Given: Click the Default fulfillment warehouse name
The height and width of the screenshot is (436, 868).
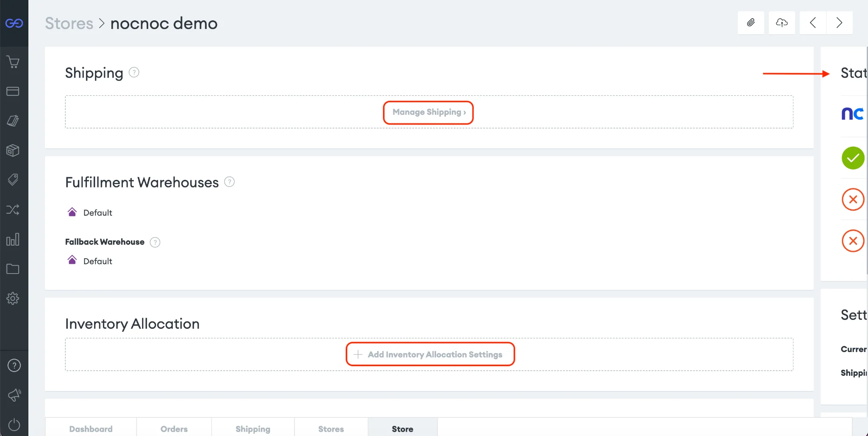Looking at the screenshot, I should point(98,213).
